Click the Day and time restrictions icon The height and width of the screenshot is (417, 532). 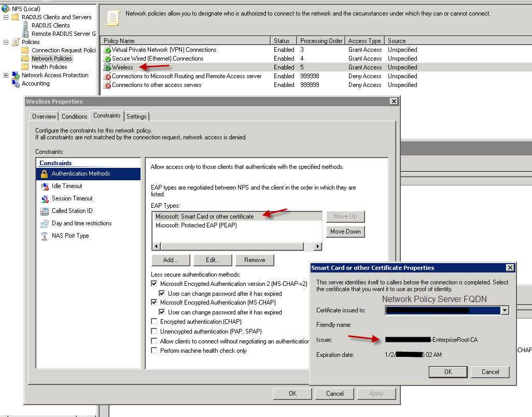[x=45, y=223]
